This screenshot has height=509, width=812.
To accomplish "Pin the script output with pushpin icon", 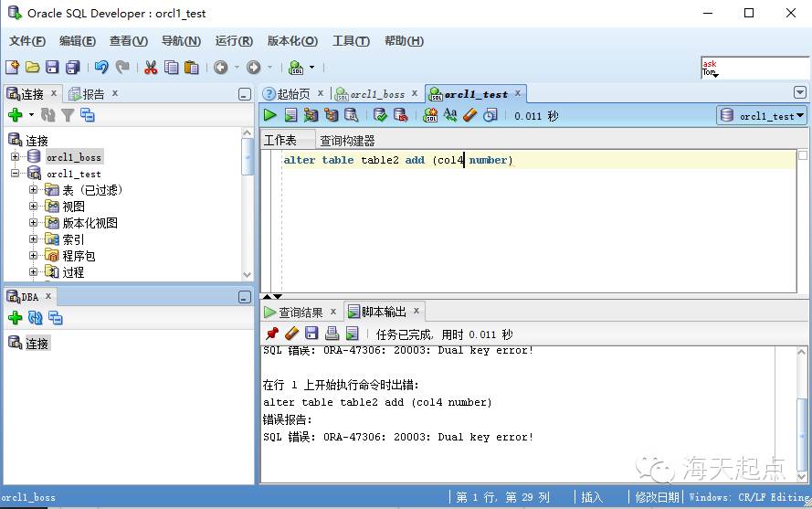I will coord(272,334).
